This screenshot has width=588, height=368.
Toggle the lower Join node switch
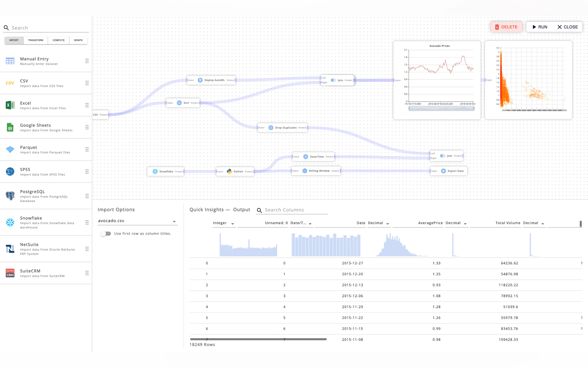point(442,156)
